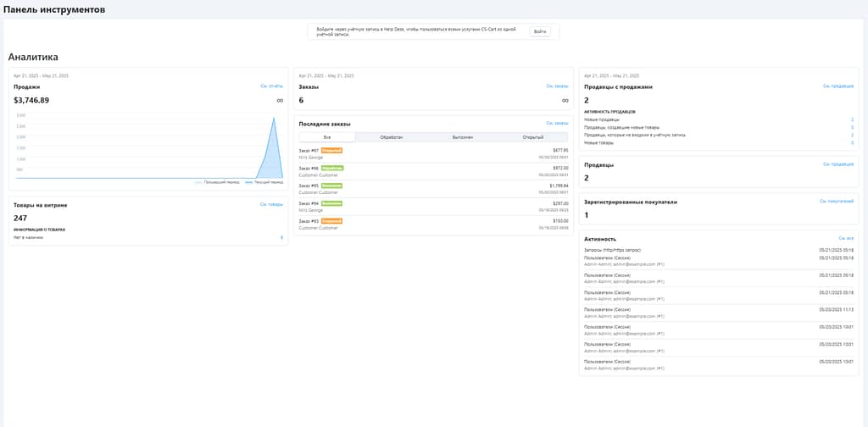Click the count next to Нет в наличии
The image size is (868, 427).
(x=281, y=237)
